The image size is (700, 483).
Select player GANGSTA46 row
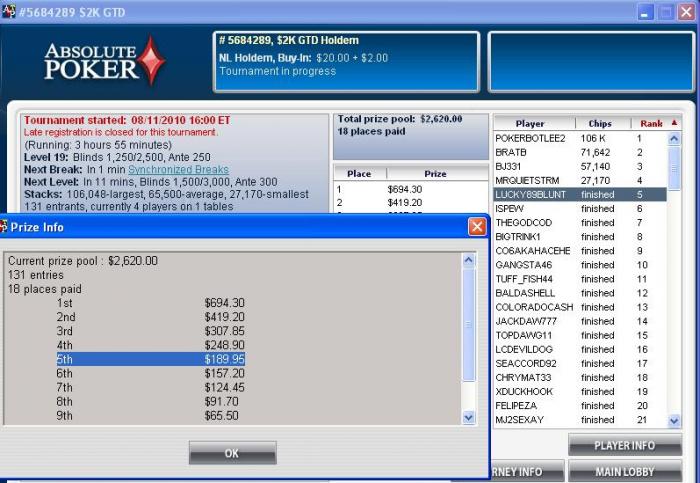[580, 265]
